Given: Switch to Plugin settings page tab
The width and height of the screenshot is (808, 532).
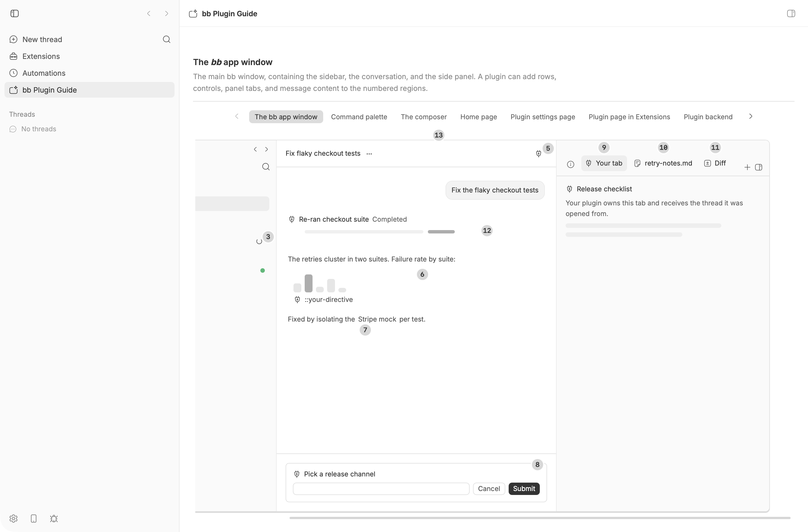Looking at the screenshot, I should click(543, 117).
